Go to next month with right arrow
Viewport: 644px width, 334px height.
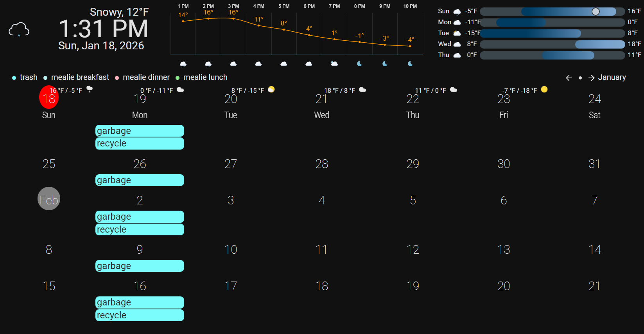(592, 78)
